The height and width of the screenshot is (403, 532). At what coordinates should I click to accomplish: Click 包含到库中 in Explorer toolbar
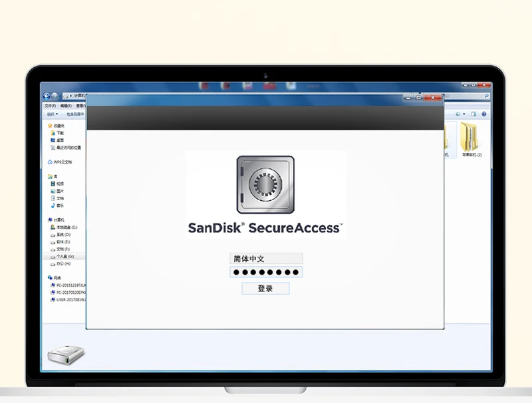75,114
